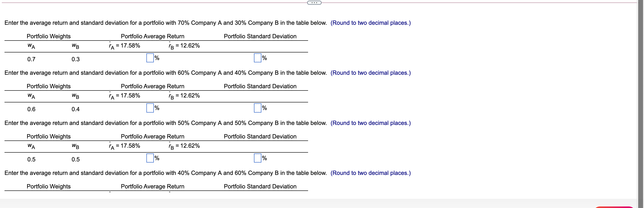The image size is (644, 208).
Task: Click Portfolio Standard Deviation header in bottom table
Action: (260, 186)
